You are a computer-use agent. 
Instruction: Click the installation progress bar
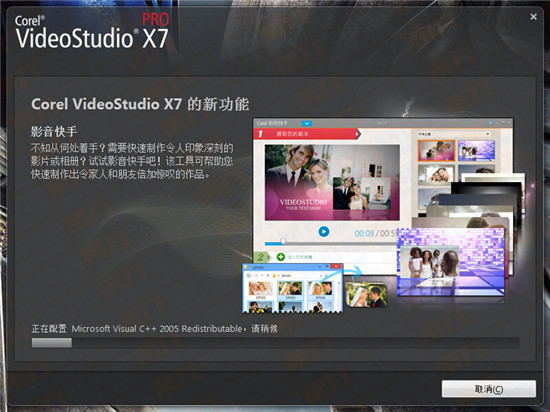(275, 343)
